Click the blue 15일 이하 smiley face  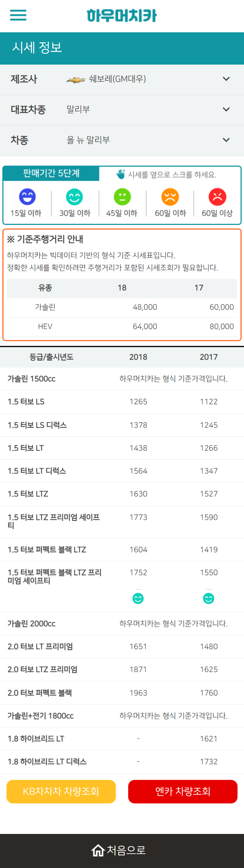pyautogui.click(x=27, y=197)
